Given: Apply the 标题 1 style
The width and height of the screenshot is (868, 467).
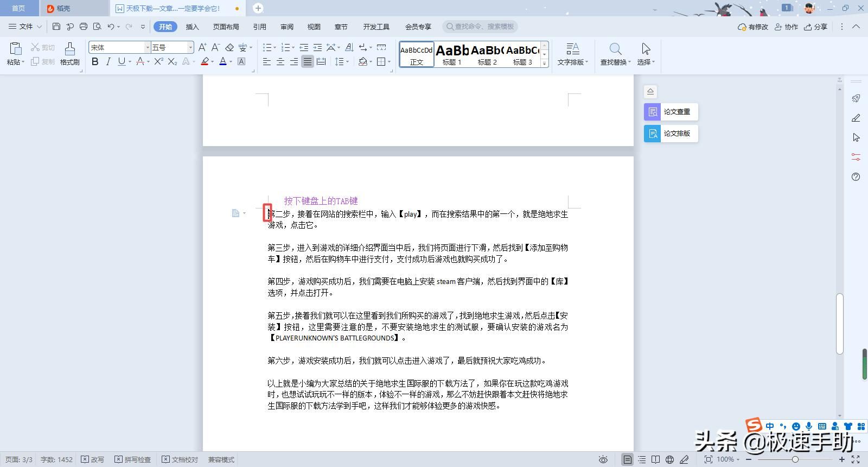Looking at the screenshot, I should tap(452, 54).
